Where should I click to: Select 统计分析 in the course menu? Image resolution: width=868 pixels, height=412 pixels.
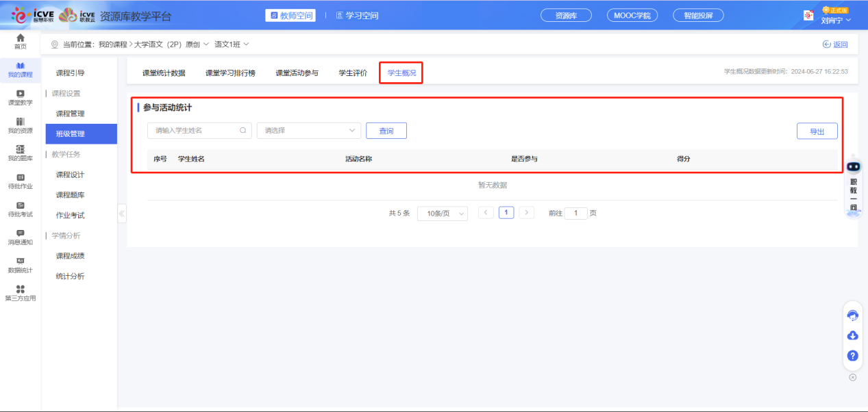pyautogui.click(x=70, y=276)
